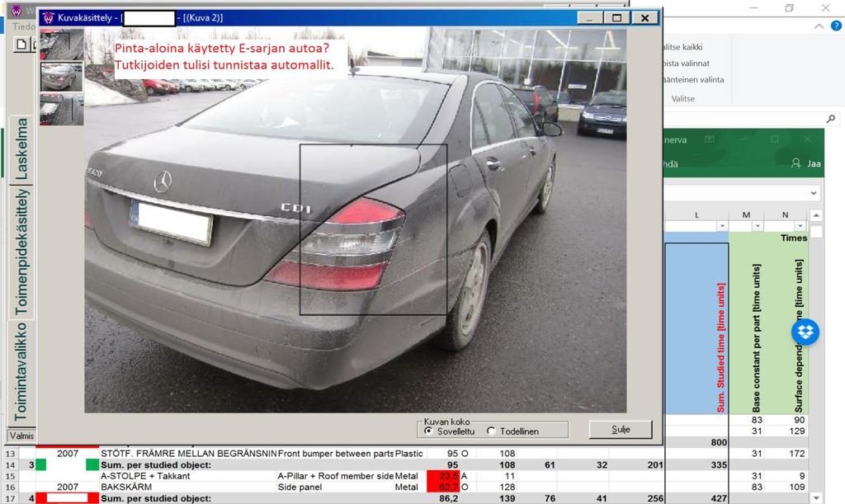Click the search magnifier icon

coord(831,119)
